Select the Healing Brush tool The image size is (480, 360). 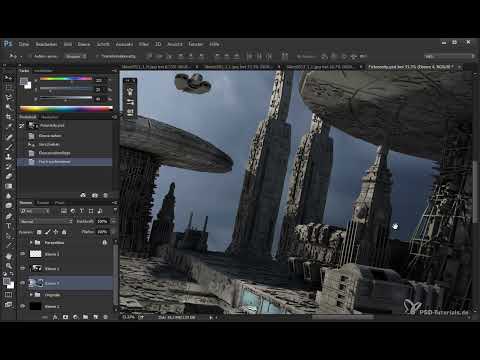[8, 137]
